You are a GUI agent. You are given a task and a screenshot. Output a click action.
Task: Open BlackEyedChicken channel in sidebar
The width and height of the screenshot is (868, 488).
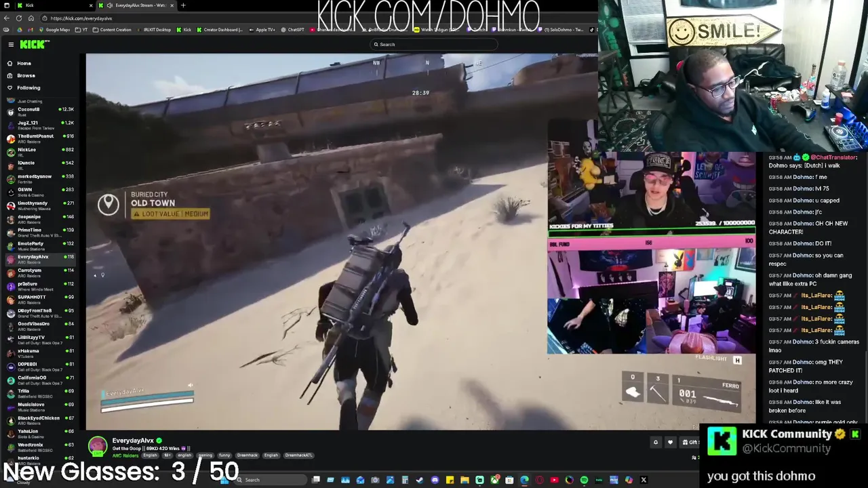[x=41, y=420]
